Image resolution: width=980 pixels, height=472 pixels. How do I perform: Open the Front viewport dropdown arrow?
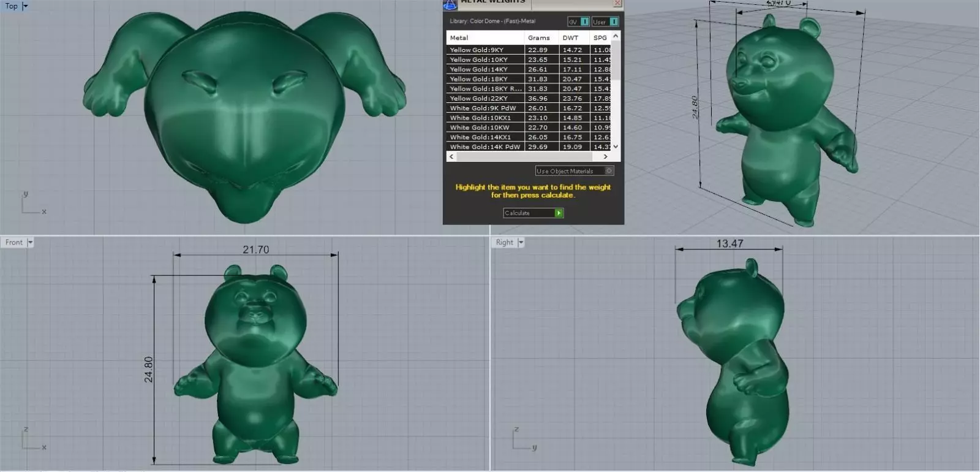(x=31, y=243)
